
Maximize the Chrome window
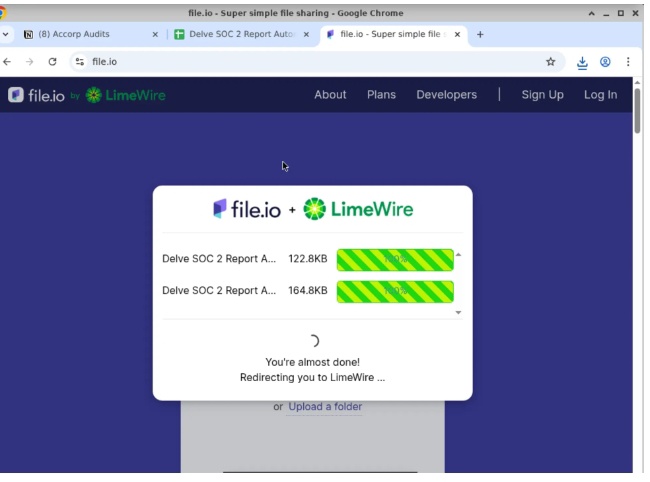621,13
